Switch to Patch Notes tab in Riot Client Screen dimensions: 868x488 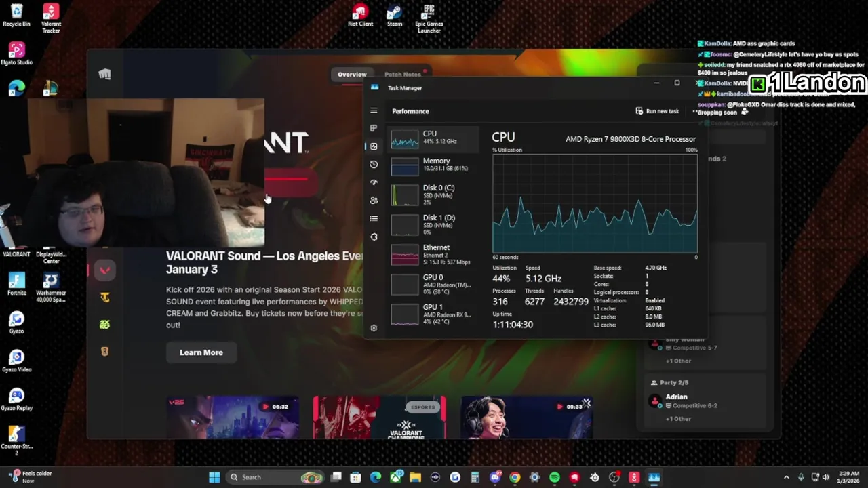pyautogui.click(x=403, y=75)
